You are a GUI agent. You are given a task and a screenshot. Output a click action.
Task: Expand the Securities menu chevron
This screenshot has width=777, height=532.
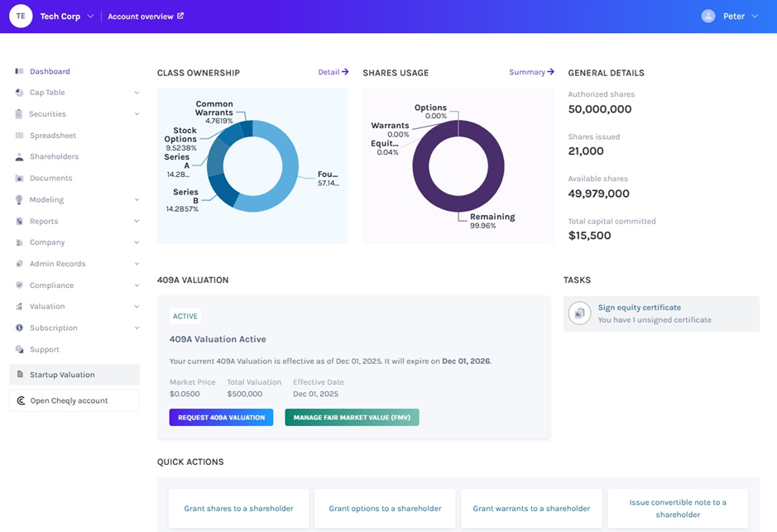pyautogui.click(x=137, y=114)
